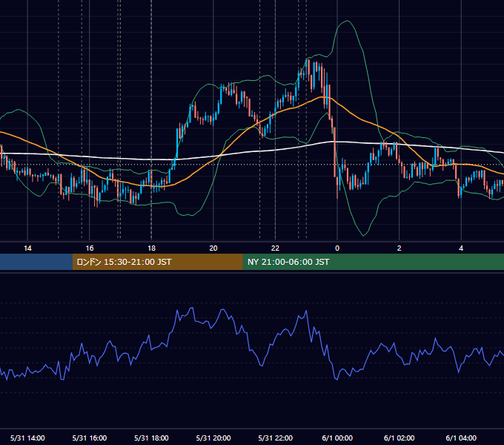Image resolution: width=504 pixels, height=445 pixels.
Task: Select the NY 21:00-06:00 JST session band
Action: [373, 262]
